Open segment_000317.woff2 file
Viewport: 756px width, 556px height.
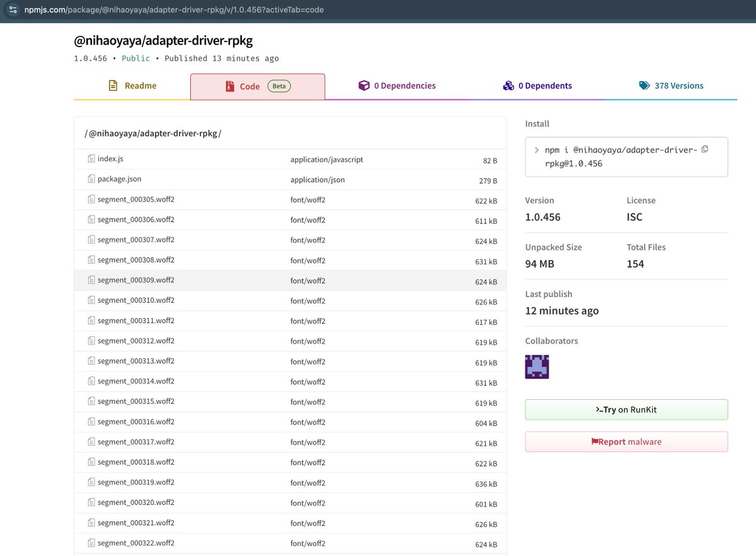[136, 442]
